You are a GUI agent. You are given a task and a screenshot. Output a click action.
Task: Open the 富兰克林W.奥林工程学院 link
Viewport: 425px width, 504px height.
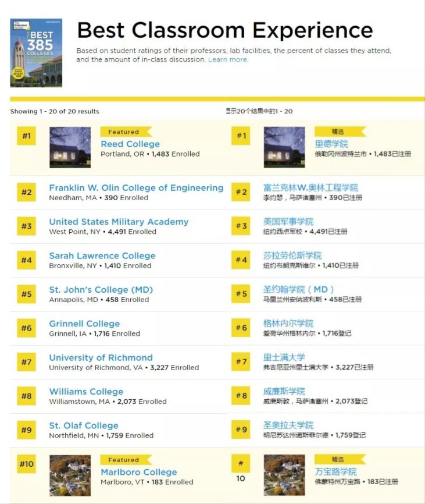tap(310, 187)
